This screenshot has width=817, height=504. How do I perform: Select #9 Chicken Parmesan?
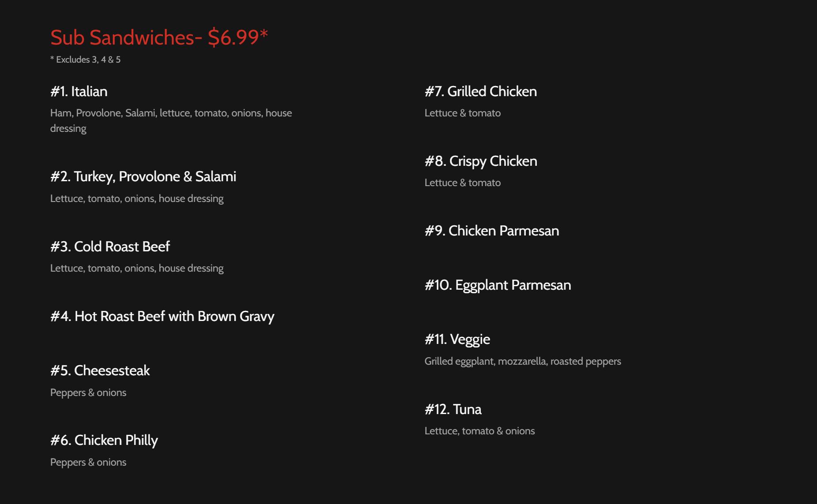pyautogui.click(x=491, y=231)
